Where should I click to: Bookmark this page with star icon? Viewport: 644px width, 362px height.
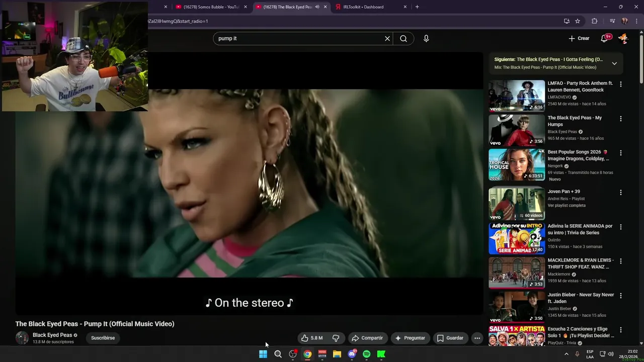(x=578, y=21)
